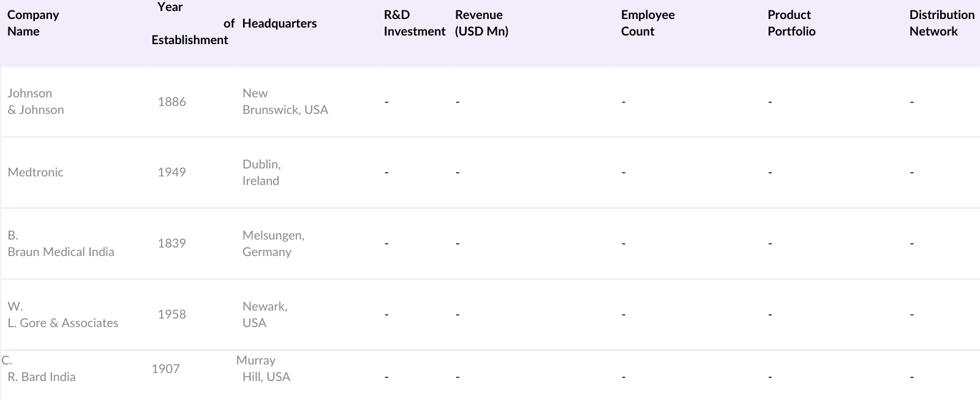Select the 1949 year cell
The image size is (980, 400).
click(x=171, y=172)
